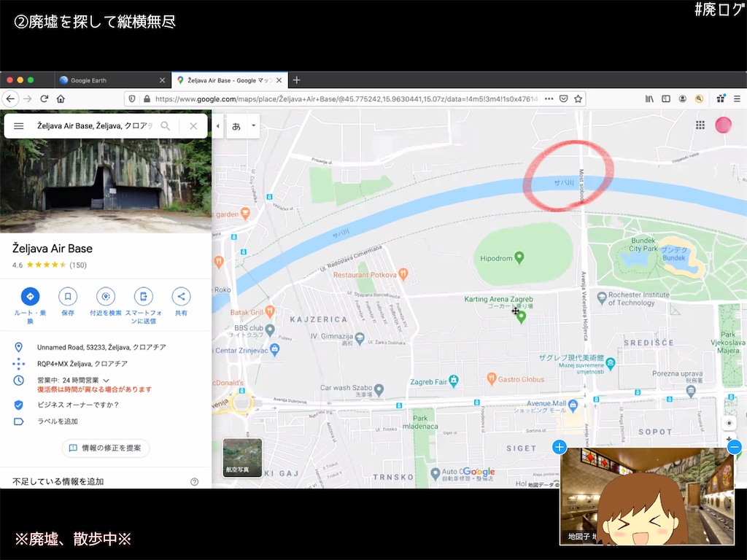
Task: Click the padlock site info icon
Action: point(147,99)
